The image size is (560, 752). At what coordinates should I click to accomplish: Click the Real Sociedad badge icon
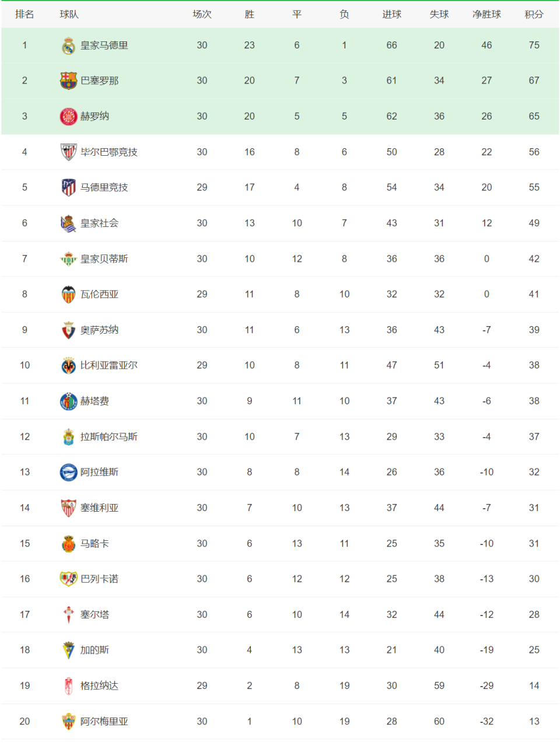click(x=68, y=223)
